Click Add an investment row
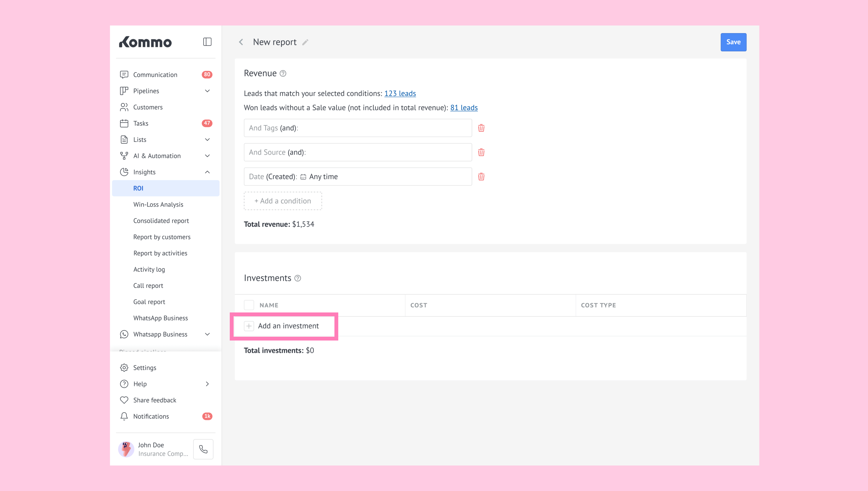The image size is (868, 491). pos(288,326)
